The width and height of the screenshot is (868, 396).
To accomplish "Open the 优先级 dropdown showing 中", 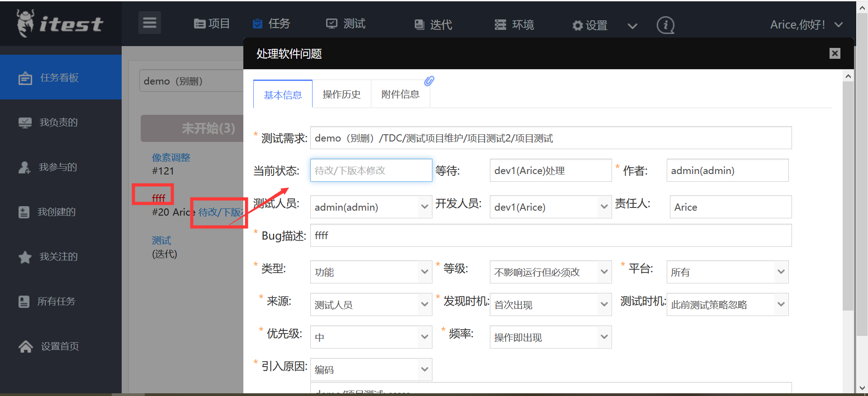I will point(371,337).
